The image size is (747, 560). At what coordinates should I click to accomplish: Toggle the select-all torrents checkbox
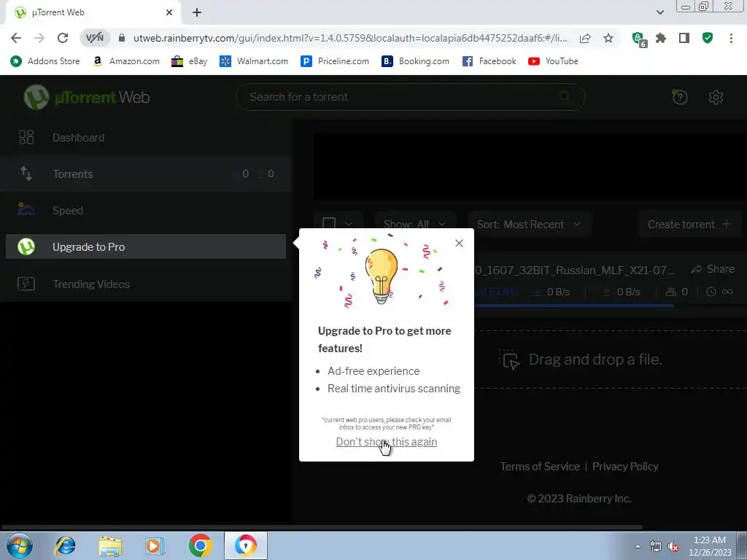[329, 224]
